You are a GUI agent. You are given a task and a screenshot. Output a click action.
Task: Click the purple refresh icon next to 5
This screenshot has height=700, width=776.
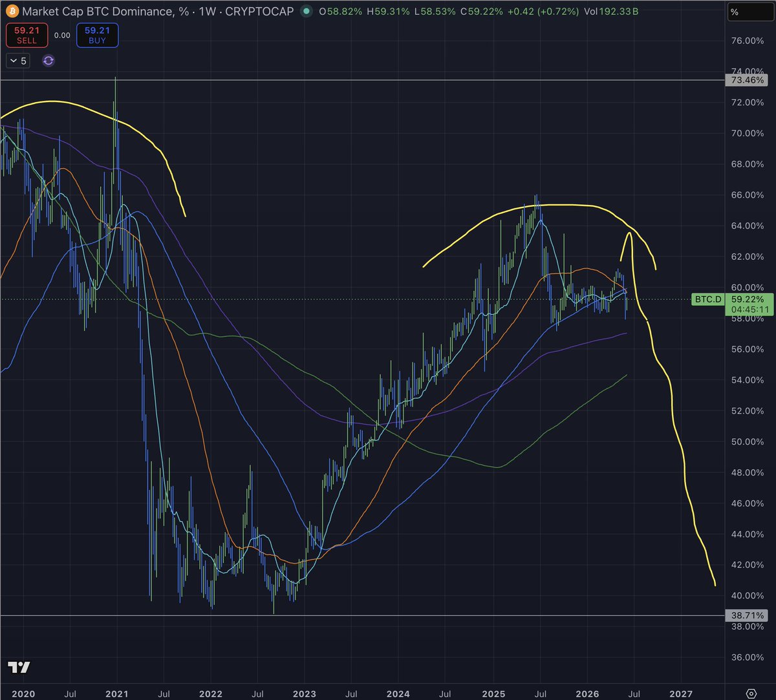pyautogui.click(x=48, y=61)
